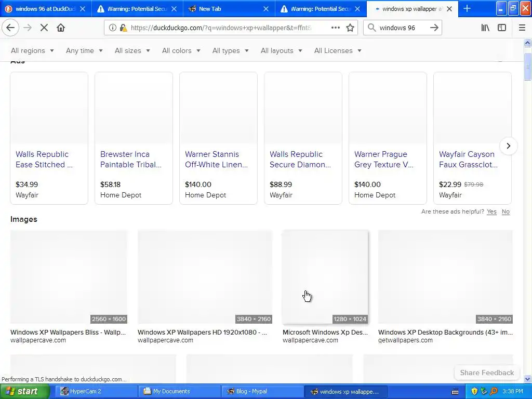The height and width of the screenshot is (399, 532).
Task: Open the 'Walls Republic Ease Stitched' ad link
Action: pyautogui.click(x=44, y=159)
